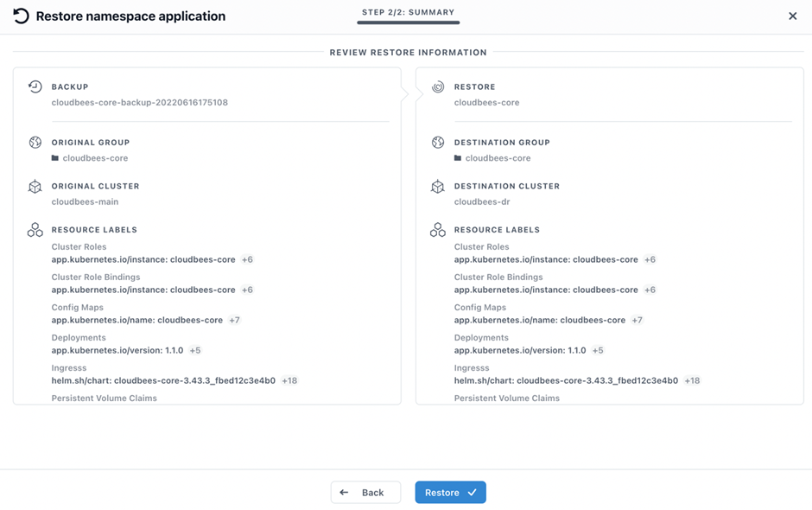
Task: Click Resource Labels heading in Backup panel
Action: point(94,230)
